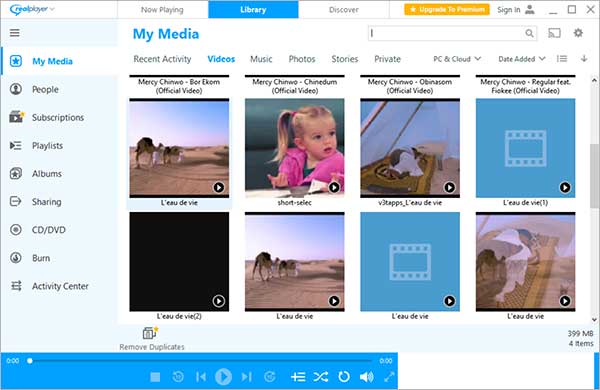Screen dimensions: 600x390
Task: Switch to list view layout
Action: coord(562,59)
